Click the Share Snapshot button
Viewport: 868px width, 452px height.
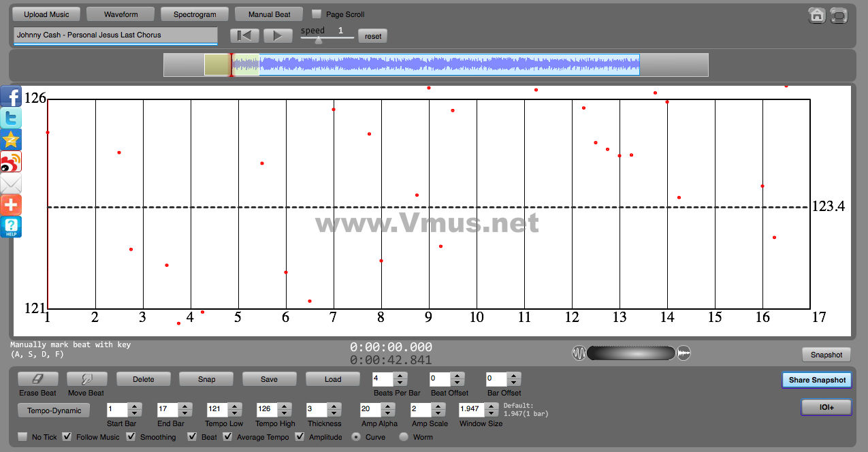pos(816,380)
